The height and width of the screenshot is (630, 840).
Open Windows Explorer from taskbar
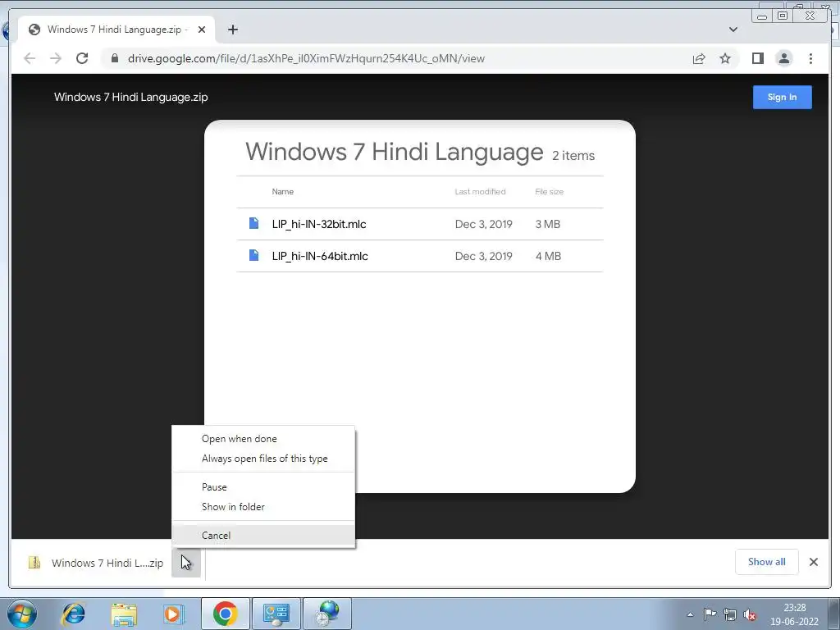click(124, 614)
